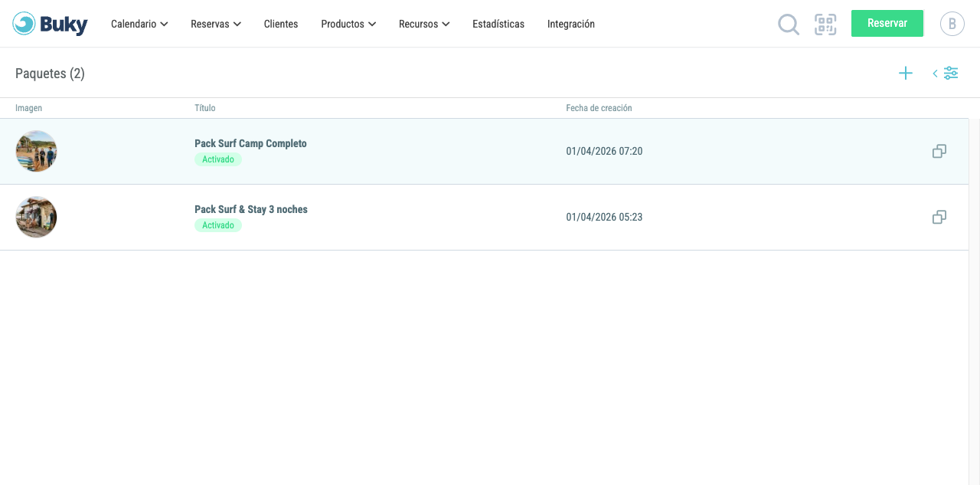Click the Imagen column header
Viewport: 980px width, 485px height.
click(29, 108)
